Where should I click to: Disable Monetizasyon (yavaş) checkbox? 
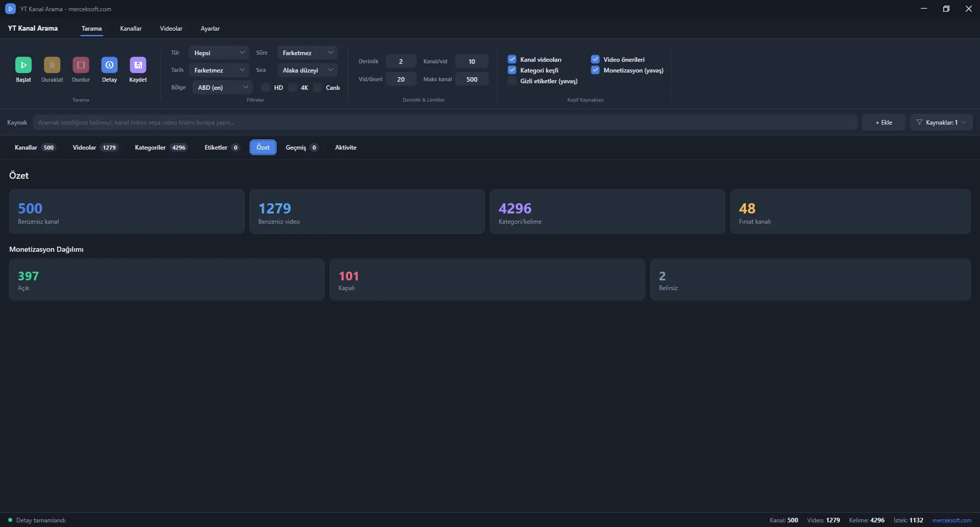point(595,70)
